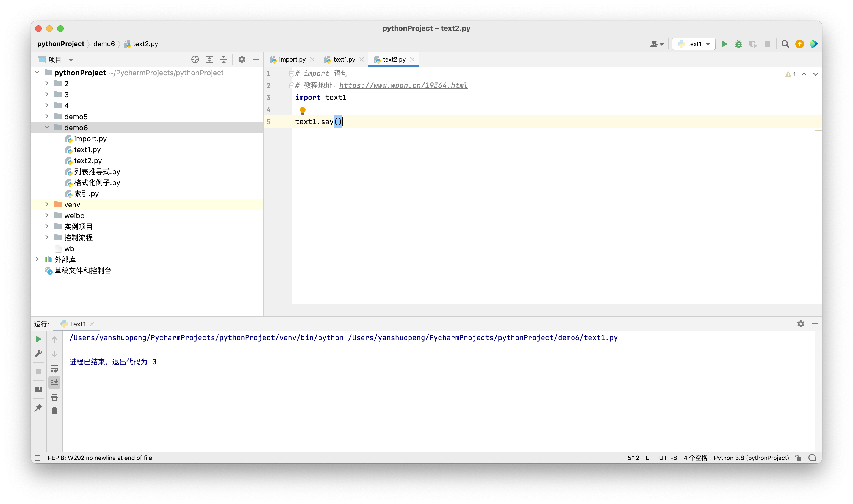The width and height of the screenshot is (853, 504).
Task: Rerun text1 in run panel
Action: pos(39,339)
